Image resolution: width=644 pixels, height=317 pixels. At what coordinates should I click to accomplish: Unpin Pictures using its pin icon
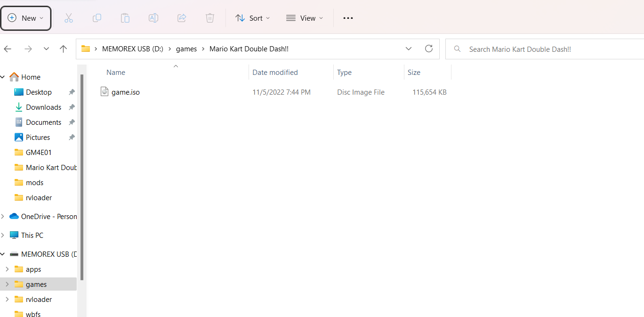point(72,137)
